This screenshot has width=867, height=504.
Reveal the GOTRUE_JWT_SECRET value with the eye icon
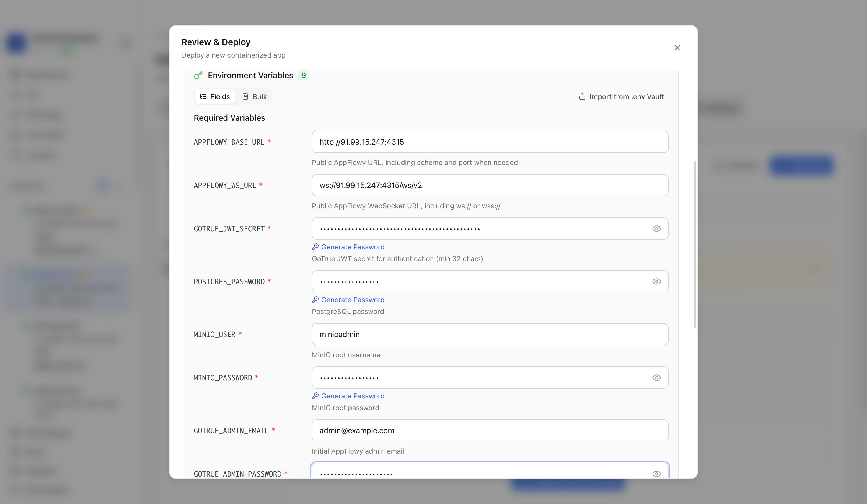point(656,229)
